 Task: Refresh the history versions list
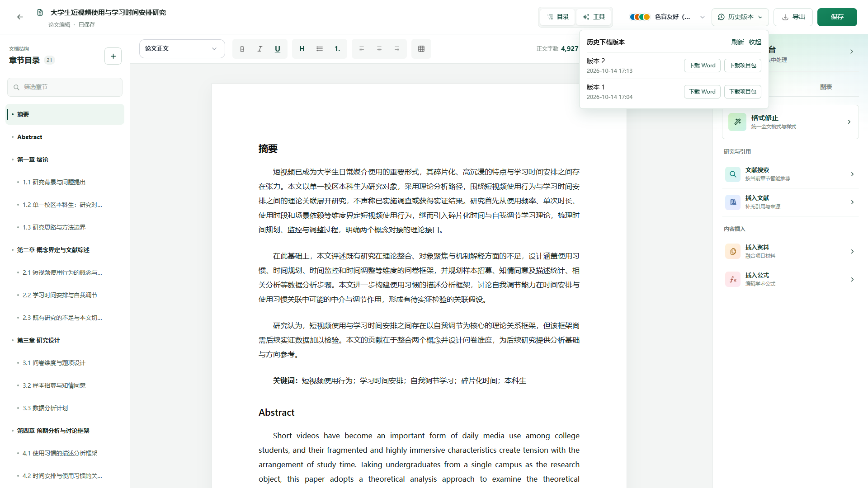point(737,42)
